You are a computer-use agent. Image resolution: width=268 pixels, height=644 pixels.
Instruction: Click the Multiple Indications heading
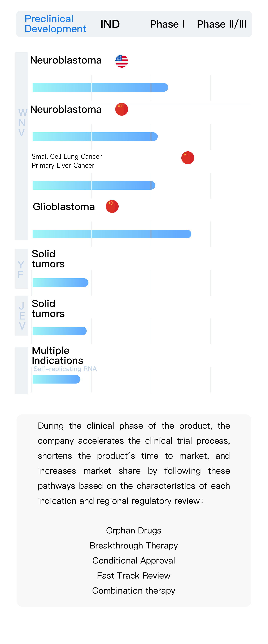point(58,355)
